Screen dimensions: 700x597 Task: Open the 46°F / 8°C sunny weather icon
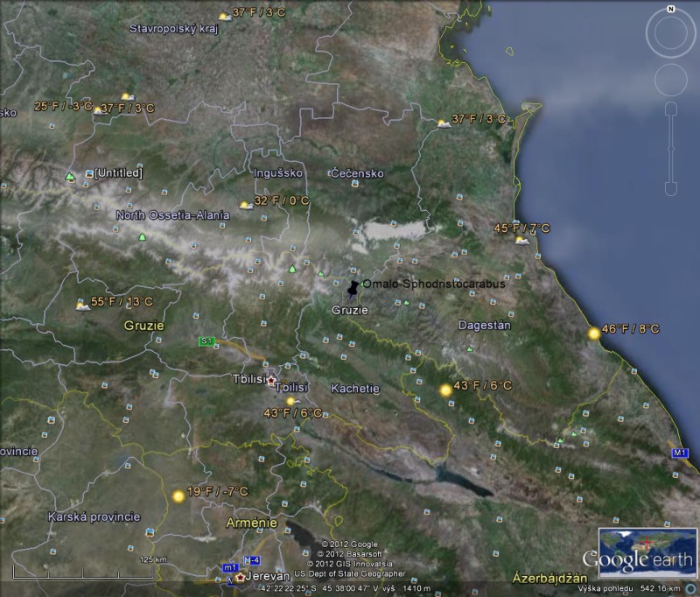[594, 333]
